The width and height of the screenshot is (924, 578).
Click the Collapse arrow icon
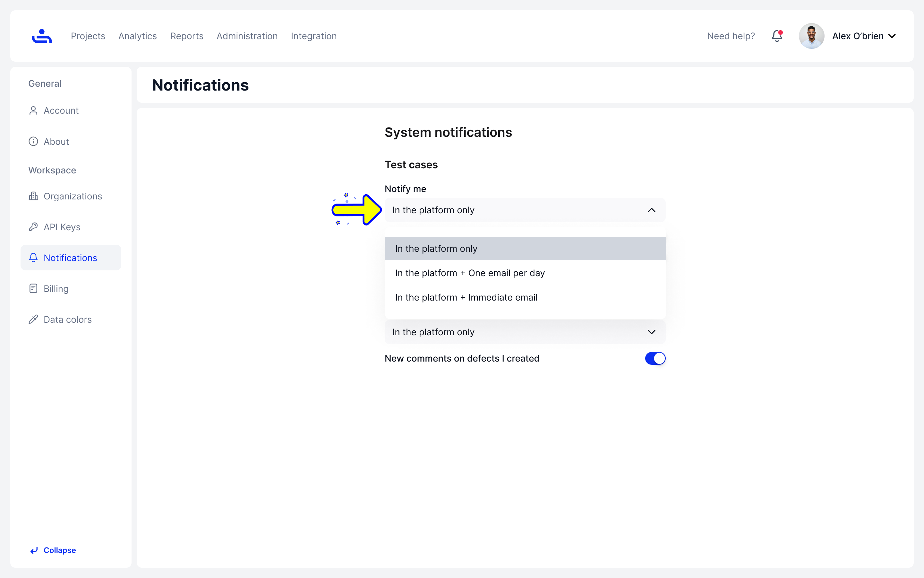point(34,550)
